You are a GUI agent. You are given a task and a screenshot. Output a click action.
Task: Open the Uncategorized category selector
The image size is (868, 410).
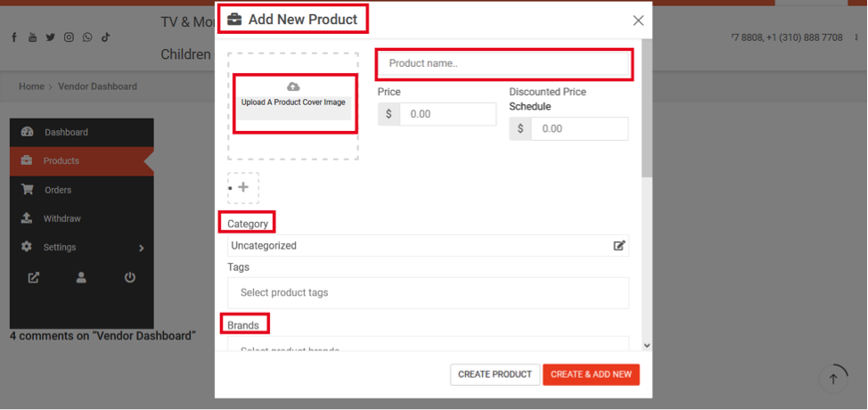click(428, 246)
